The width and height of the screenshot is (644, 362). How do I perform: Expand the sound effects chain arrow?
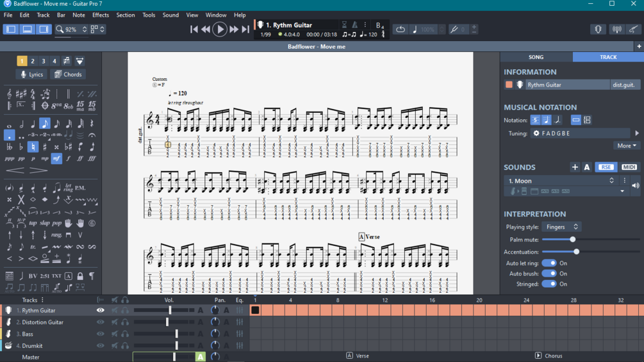click(622, 192)
